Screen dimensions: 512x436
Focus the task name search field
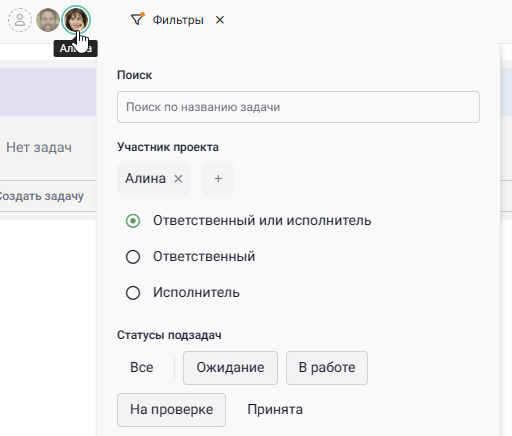[x=298, y=107]
